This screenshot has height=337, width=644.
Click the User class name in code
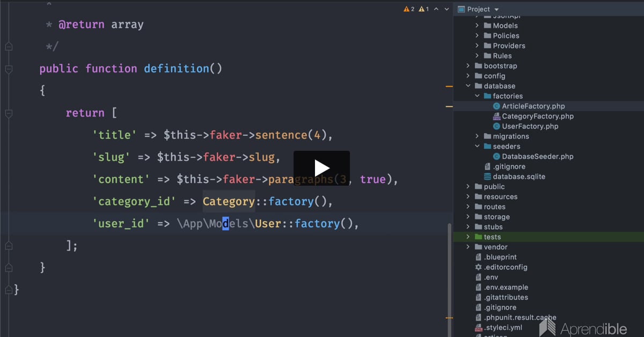[268, 223]
